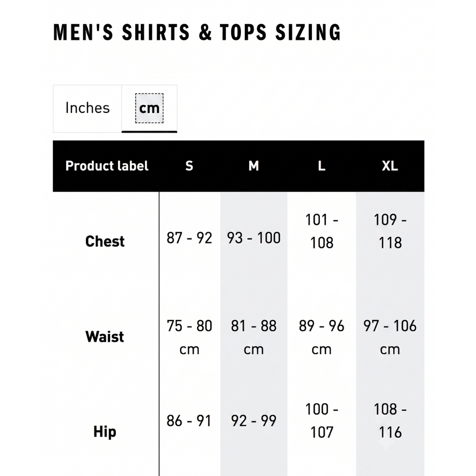Click the 109 - 118 chest cell
The width and height of the screenshot is (476, 476).
tap(390, 231)
